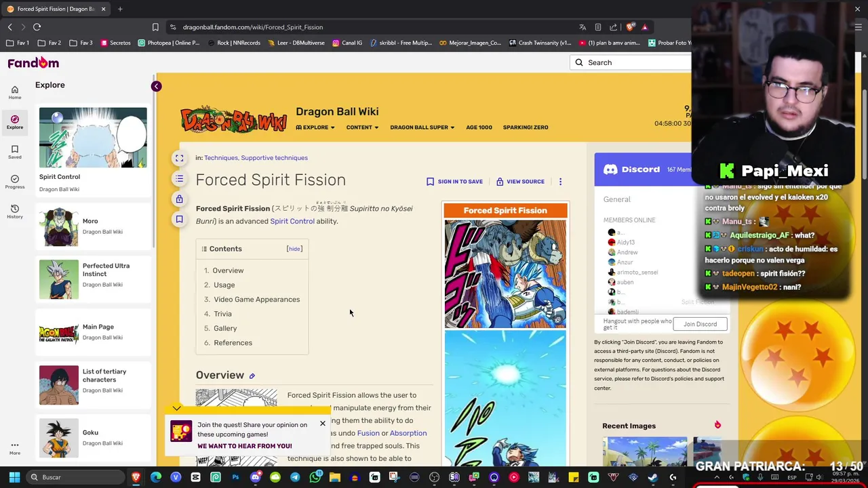Image resolution: width=868 pixels, height=488 pixels.
Task: Collapse banner with yellow chevron tab
Action: (x=176, y=409)
